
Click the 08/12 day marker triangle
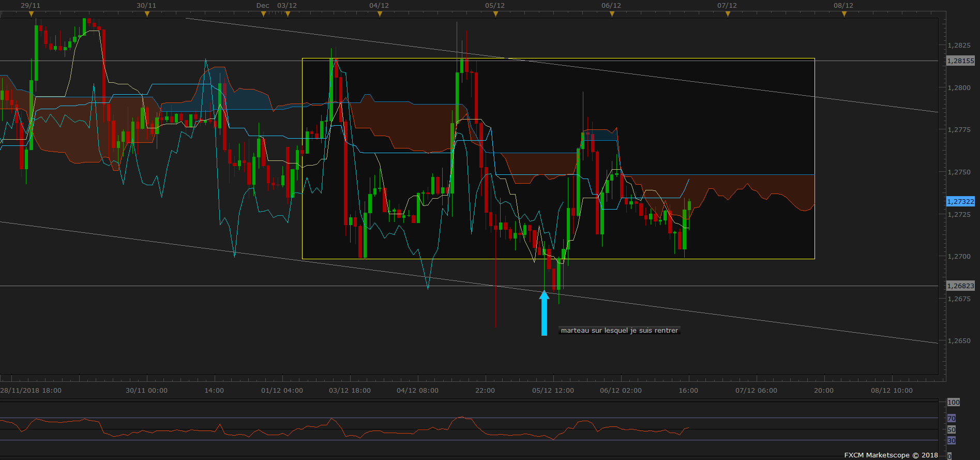pyautogui.click(x=844, y=14)
